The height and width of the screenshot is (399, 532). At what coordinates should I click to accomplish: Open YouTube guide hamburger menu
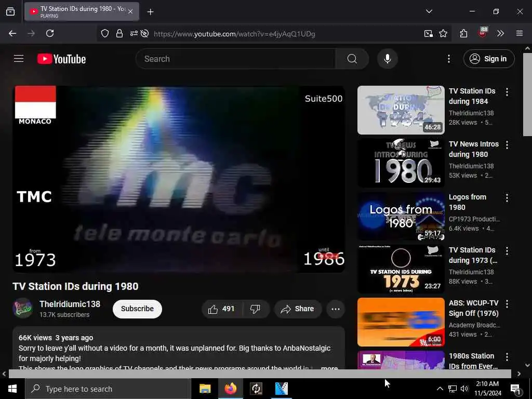(19, 59)
